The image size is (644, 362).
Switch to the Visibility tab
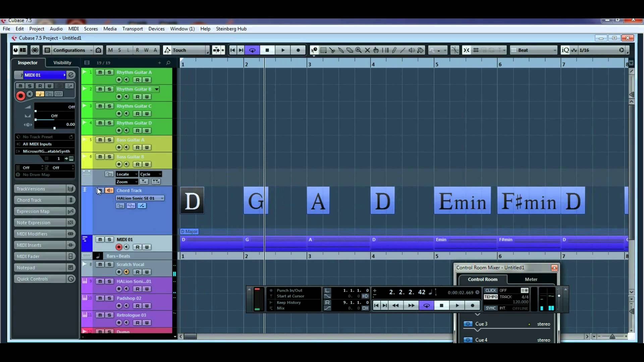click(x=62, y=63)
